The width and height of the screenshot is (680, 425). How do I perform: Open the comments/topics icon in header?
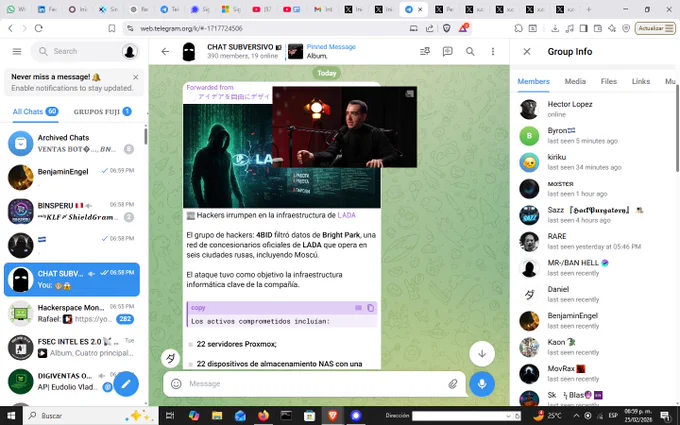(448, 51)
